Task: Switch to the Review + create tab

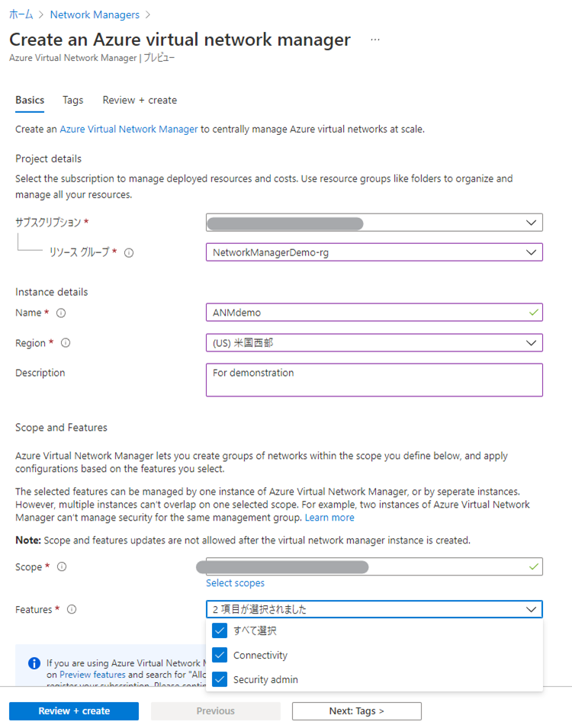Action: (140, 100)
